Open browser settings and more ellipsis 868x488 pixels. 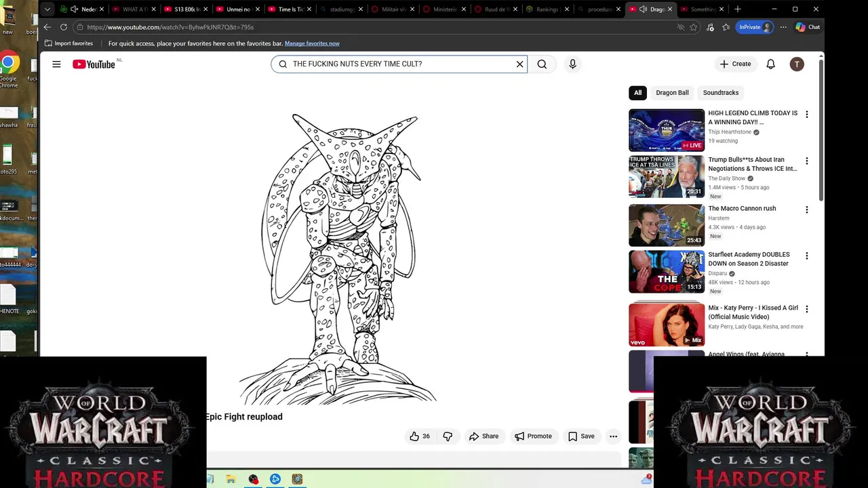[x=783, y=27]
